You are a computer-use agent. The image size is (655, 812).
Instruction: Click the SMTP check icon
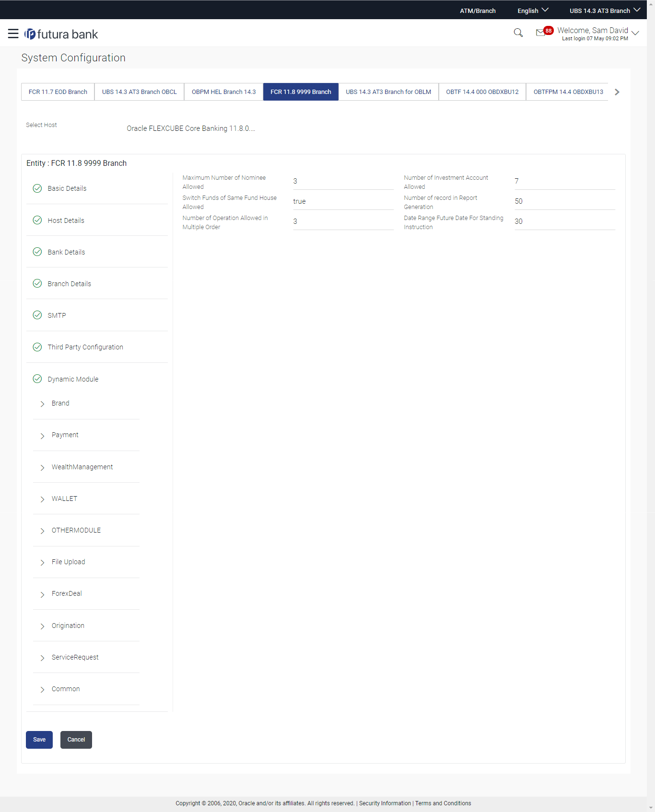click(x=37, y=315)
